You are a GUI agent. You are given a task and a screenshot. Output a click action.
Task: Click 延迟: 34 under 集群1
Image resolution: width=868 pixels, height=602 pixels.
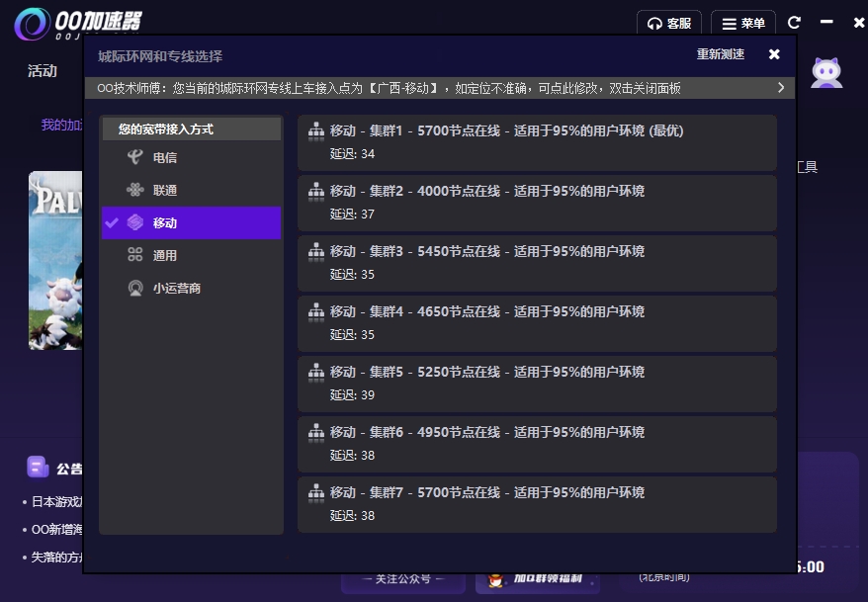[x=352, y=154]
